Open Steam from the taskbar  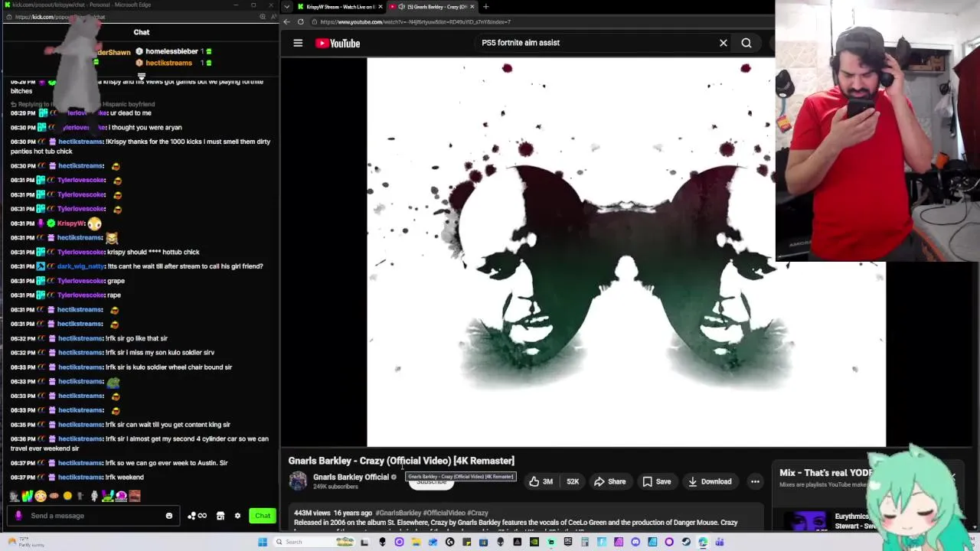pos(686,542)
